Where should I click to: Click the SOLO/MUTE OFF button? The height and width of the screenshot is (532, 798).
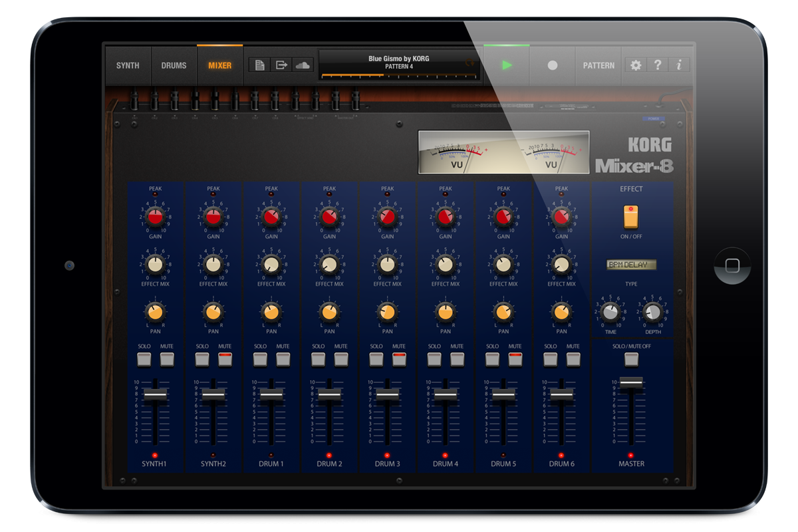pyautogui.click(x=631, y=359)
